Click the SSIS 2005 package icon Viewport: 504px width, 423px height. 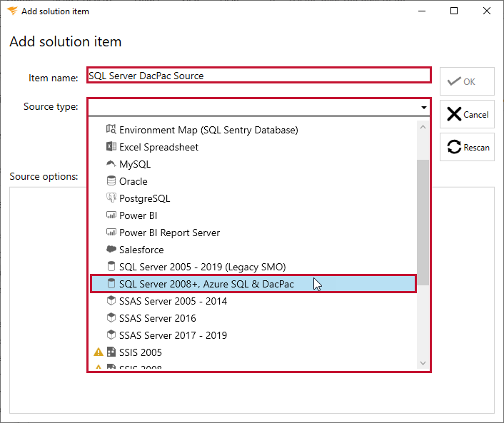click(111, 352)
